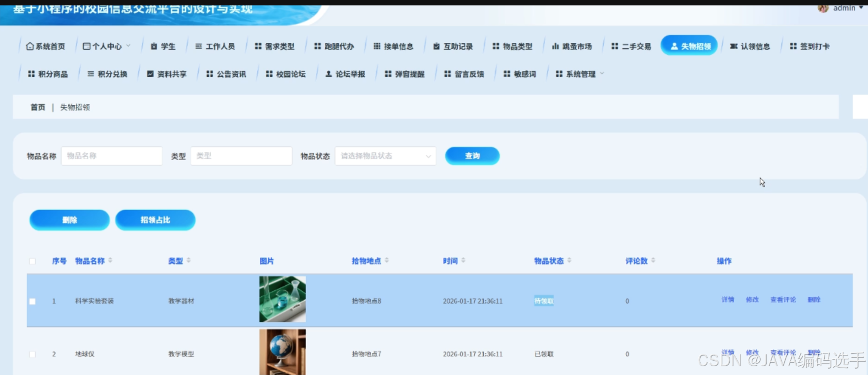View 查看评论 for 科学实验套装

click(x=783, y=300)
